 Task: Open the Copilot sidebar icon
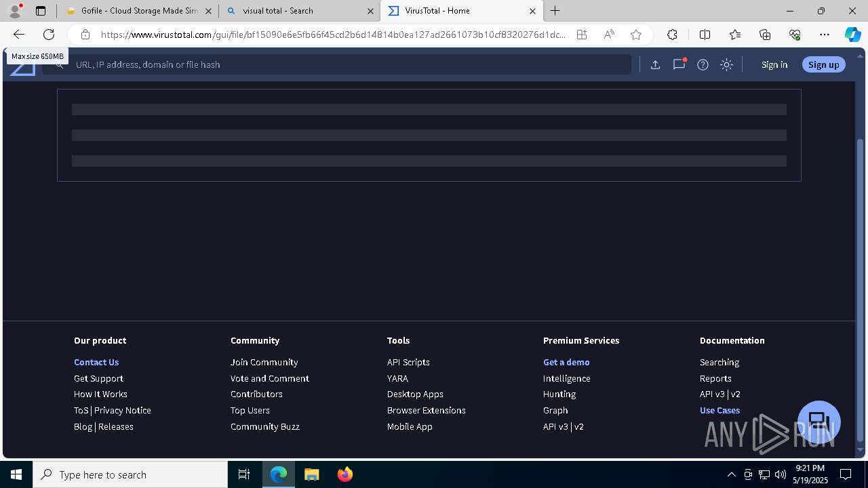[x=852, y=35]
